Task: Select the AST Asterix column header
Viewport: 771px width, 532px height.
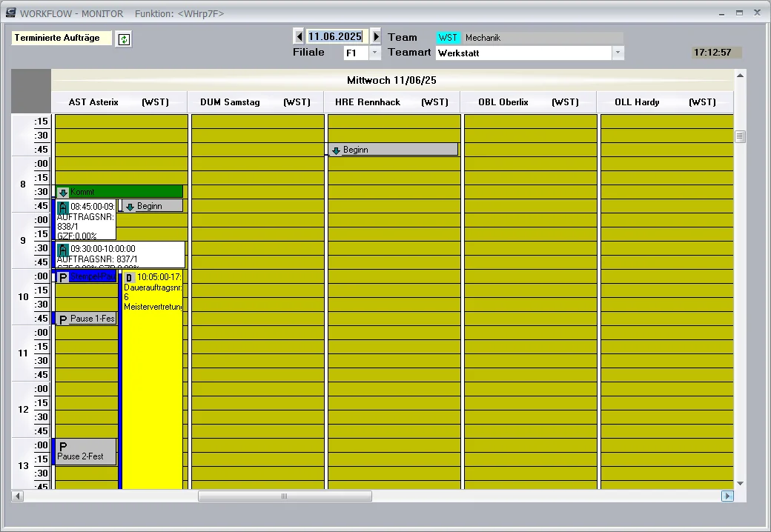Action: pos(119,102)
